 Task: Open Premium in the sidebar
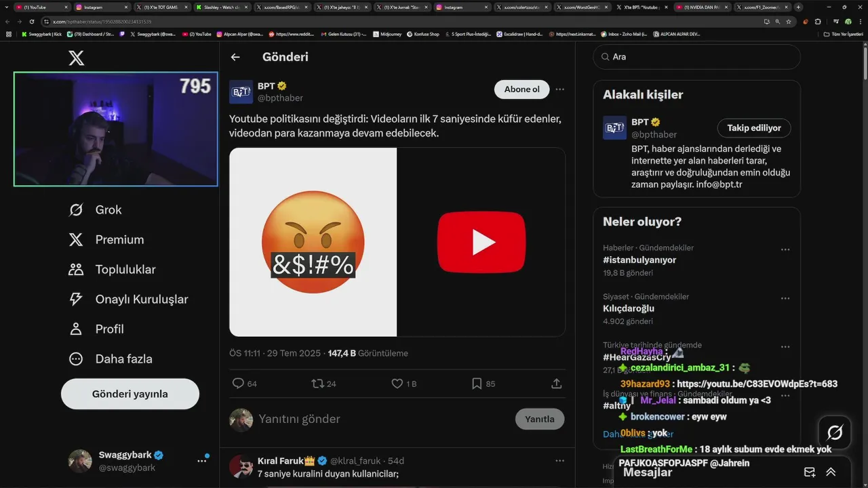(x=106, y=240)
